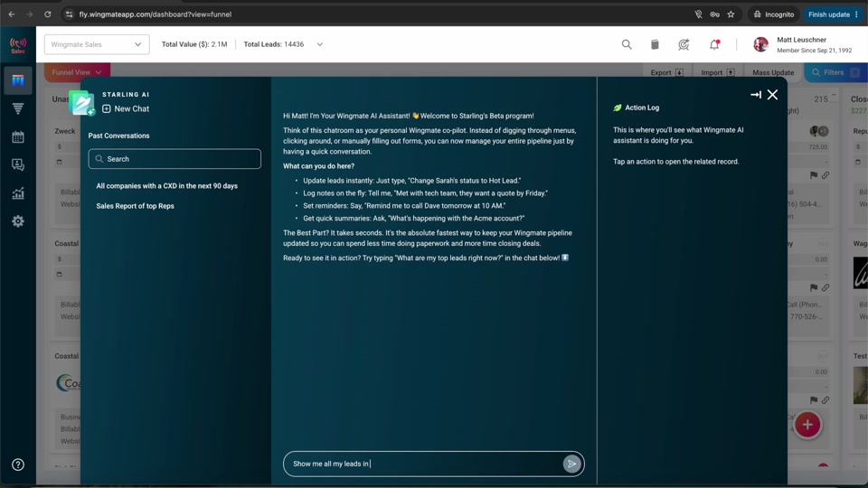
Task: Open the help question mark icon
Action: click(18, 465)
